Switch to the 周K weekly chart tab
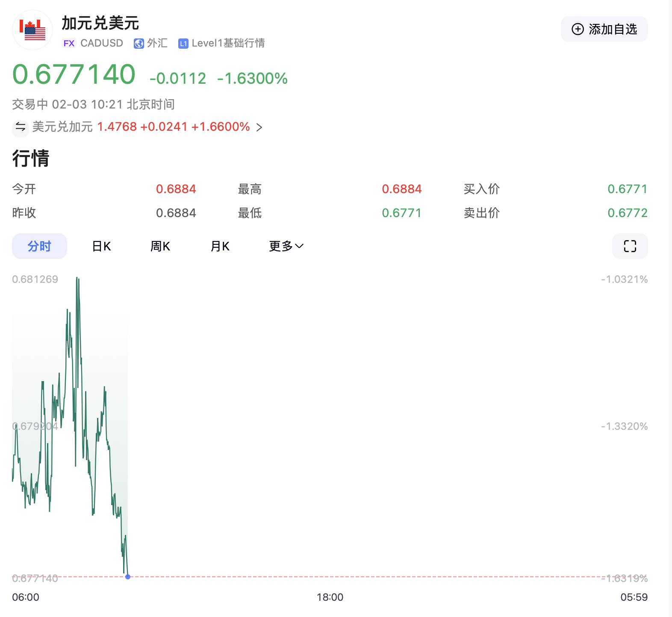This screenshot has width=672, height=617. (160, 246)
